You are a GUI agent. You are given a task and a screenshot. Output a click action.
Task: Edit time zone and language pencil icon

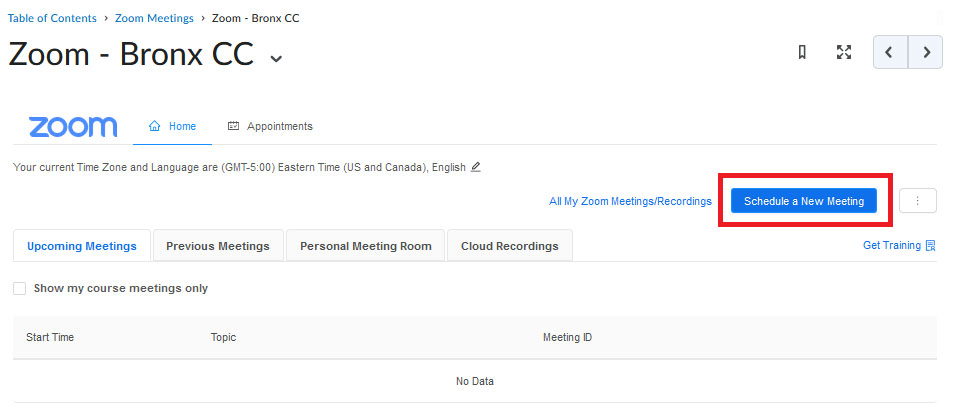click(475, 167)
